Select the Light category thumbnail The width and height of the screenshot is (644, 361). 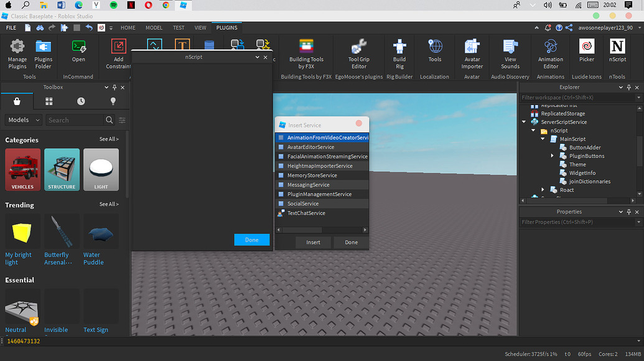(101, 170)
